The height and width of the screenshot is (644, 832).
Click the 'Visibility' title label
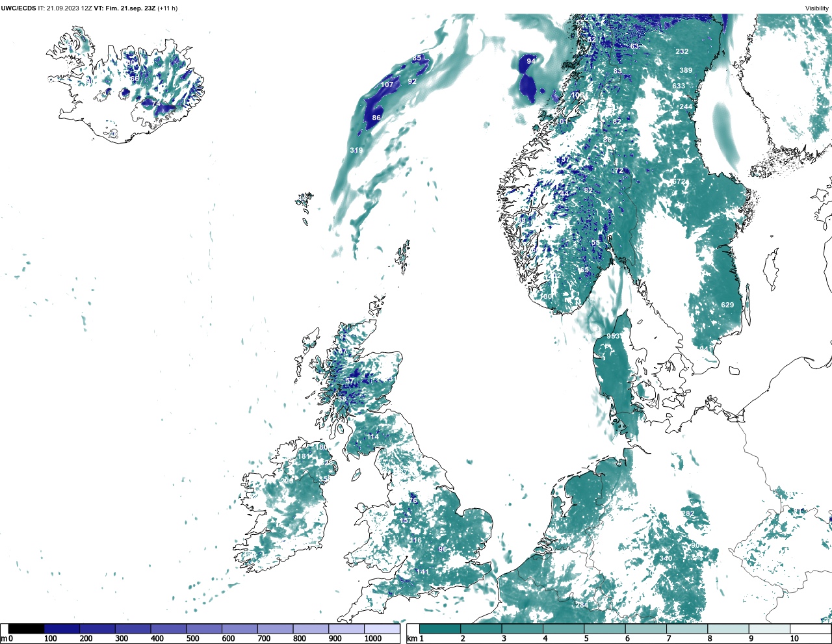coord(817,8)
